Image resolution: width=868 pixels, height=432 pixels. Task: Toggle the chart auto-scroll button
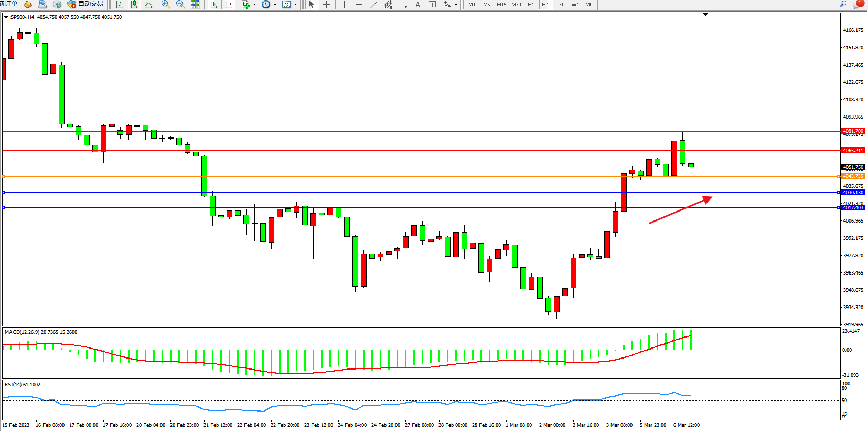pyautogui.click(x=213, y=5)
